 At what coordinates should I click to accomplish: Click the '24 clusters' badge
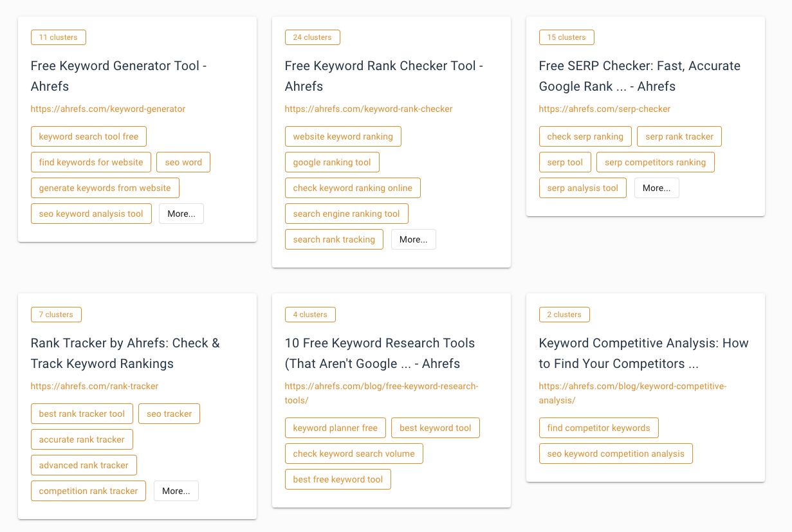(x=312, y=37)
